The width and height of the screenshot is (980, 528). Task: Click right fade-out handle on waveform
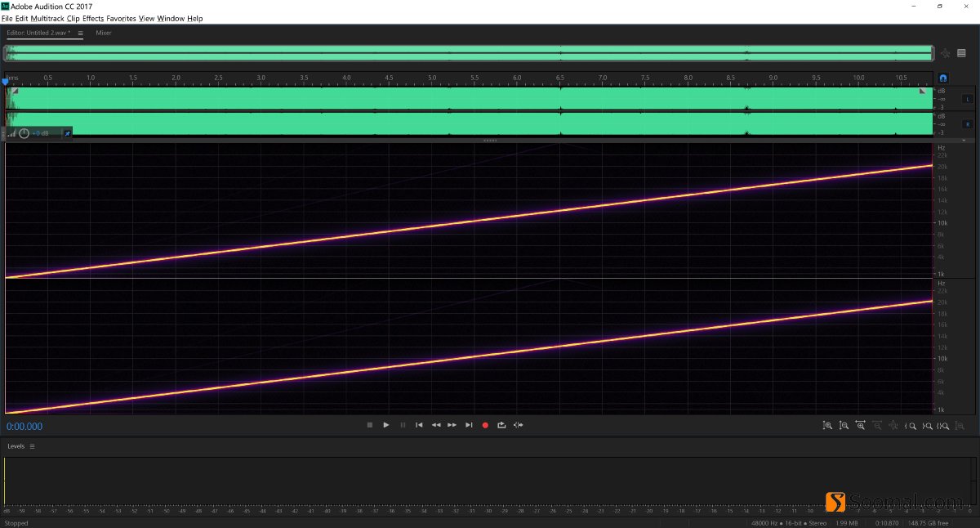[x=923, y=92]
